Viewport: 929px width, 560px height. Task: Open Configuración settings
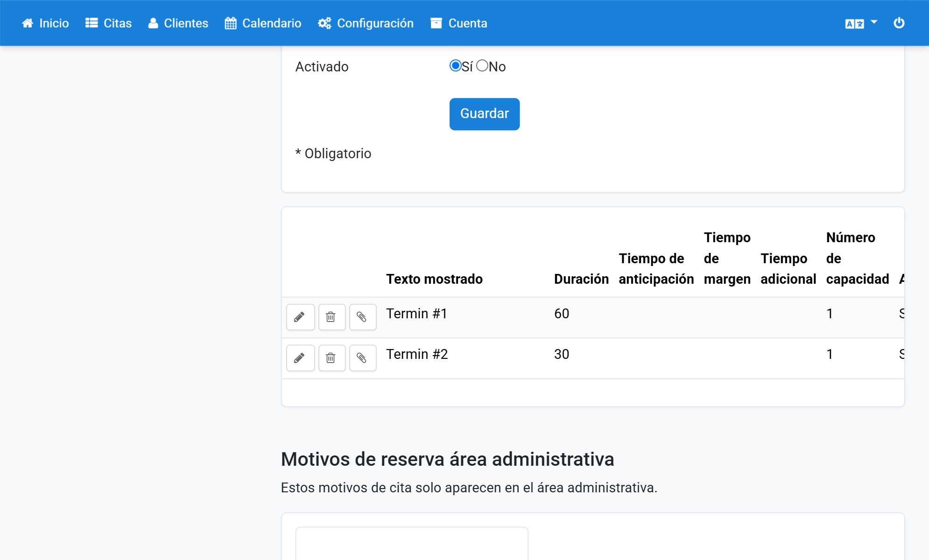point(366,23)
